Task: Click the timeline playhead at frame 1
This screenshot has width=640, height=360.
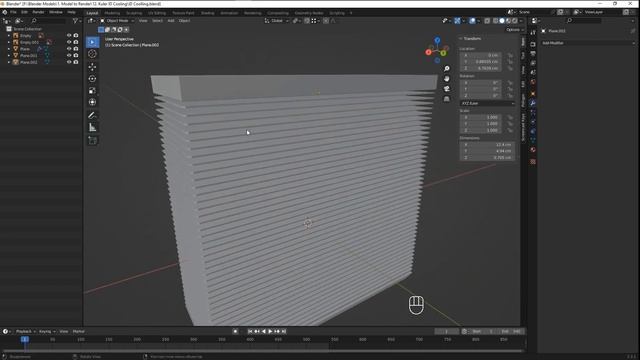Action: click(25, 339)
